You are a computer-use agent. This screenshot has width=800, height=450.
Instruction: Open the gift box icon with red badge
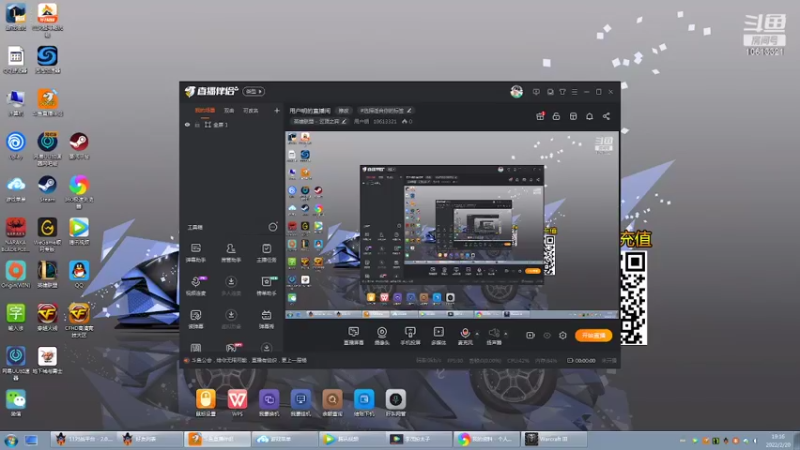tap(540, 116)
